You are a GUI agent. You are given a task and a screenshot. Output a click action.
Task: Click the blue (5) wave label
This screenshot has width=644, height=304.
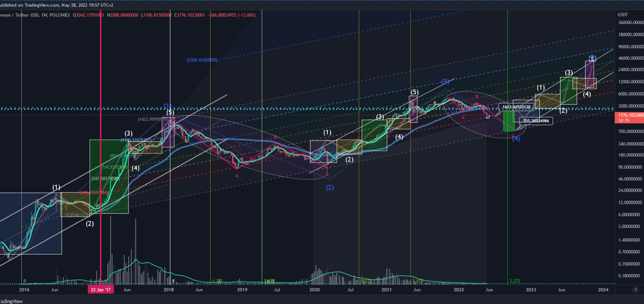[x=592, y=58]
